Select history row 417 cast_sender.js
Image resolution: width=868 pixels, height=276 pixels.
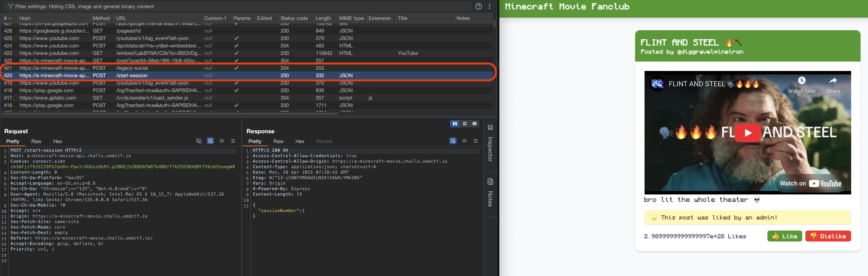247,98
